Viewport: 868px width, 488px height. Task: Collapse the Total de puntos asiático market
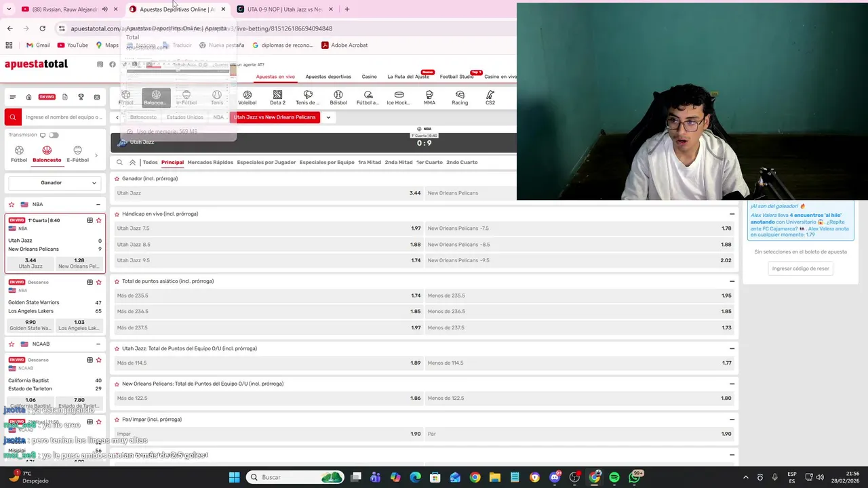point(732,281)
